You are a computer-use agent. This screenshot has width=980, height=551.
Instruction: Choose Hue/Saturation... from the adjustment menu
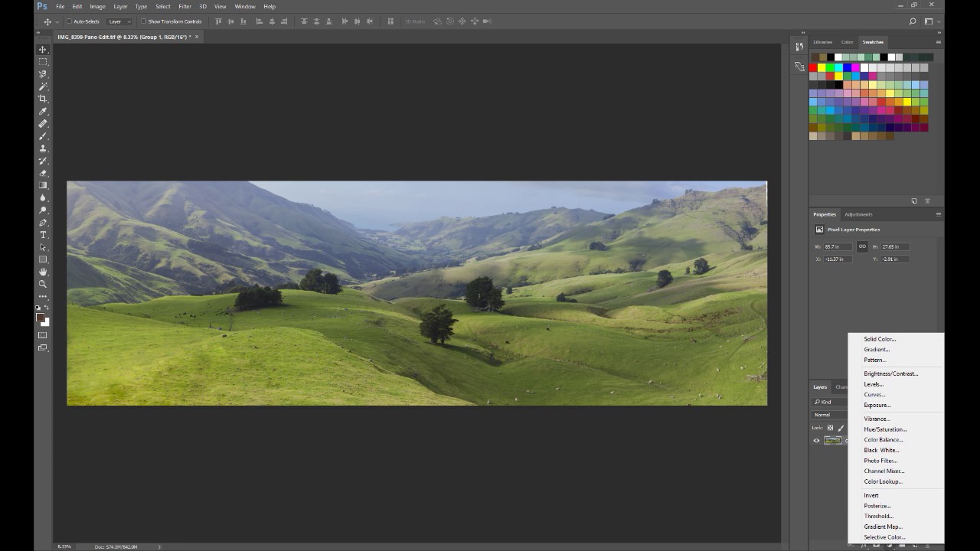pyautogui.click(x=885, y=429)
